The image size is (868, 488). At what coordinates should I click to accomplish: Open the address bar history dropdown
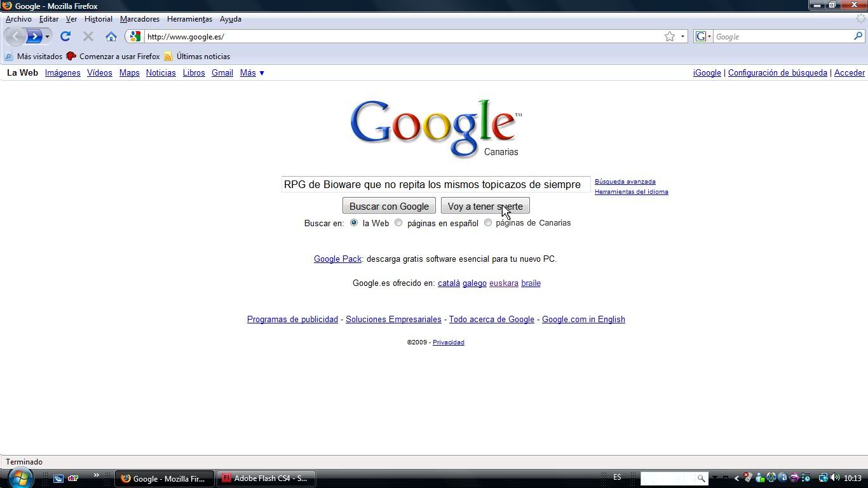tap(682, 36)
